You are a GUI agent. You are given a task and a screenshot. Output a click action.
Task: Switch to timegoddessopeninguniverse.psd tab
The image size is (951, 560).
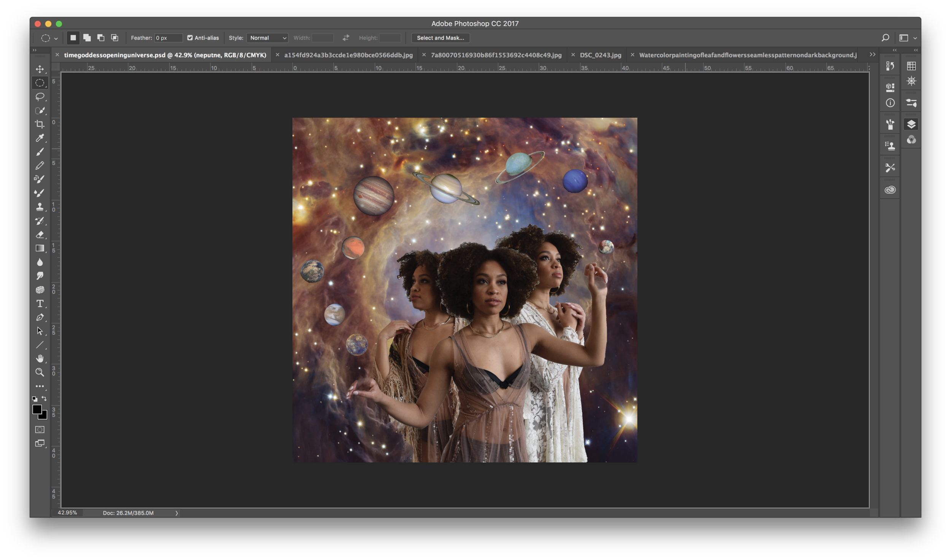165,55
